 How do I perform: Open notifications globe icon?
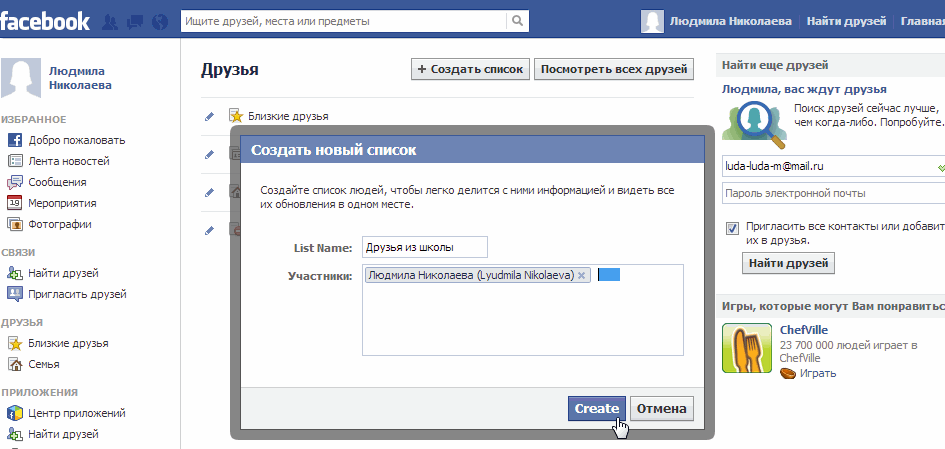coord(160,22)
